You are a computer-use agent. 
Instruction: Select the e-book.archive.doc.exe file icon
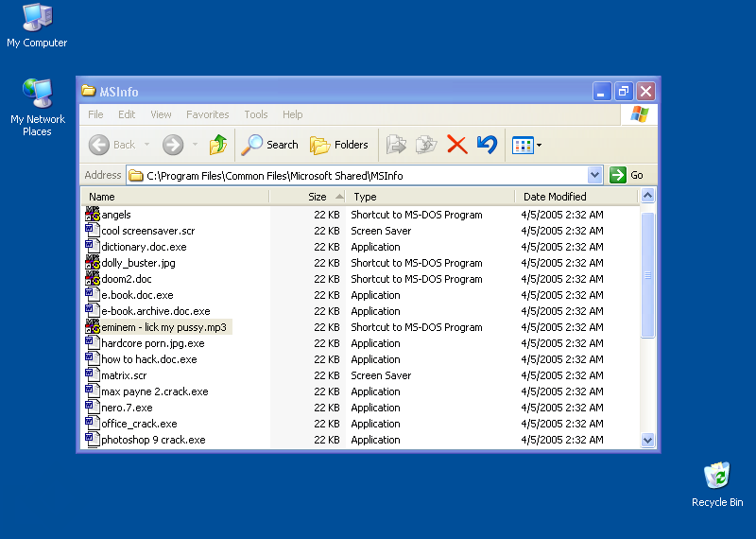92,311
